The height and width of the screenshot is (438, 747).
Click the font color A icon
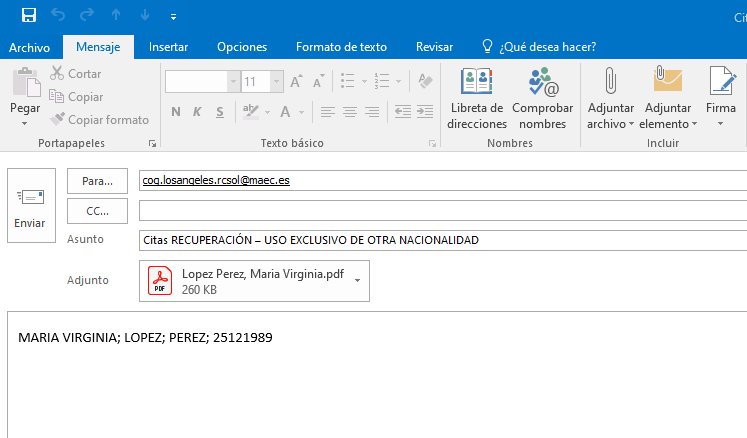285,112
